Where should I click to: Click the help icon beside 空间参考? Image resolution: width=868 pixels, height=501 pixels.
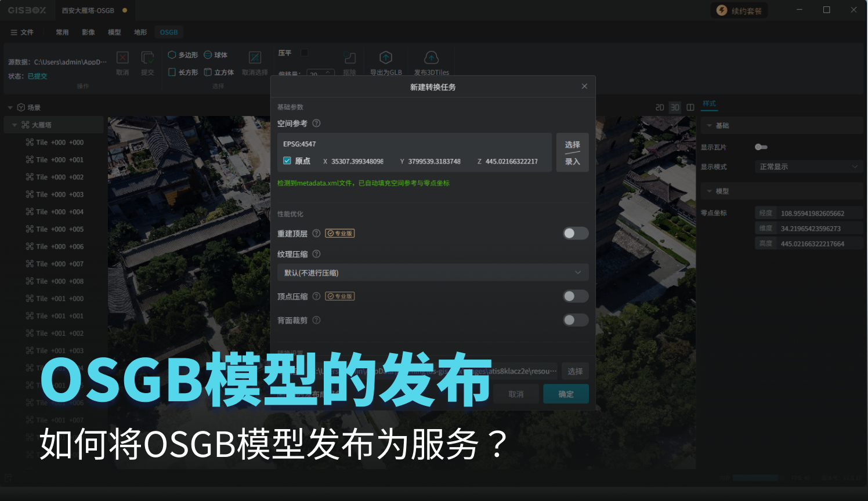(316, 124)
